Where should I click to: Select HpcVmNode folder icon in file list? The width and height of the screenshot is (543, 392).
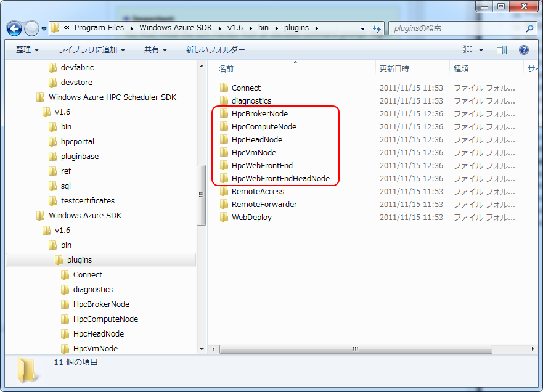pyautogui.click(x=224, y=152)
